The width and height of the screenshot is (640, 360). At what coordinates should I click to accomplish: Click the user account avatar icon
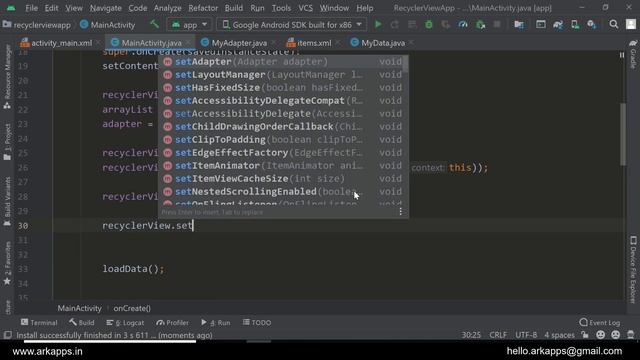[x=631, y=24]
